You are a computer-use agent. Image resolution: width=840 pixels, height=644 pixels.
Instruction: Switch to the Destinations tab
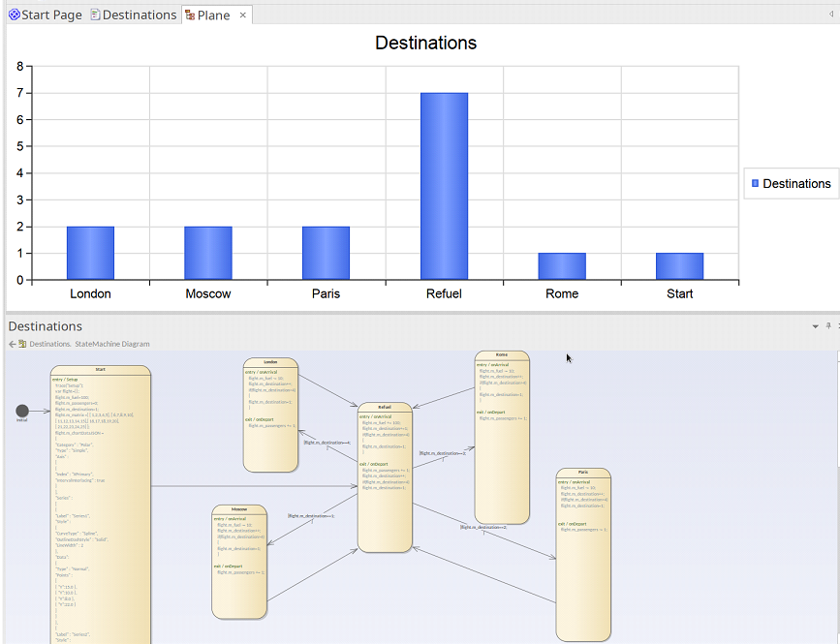(x=139, y=15)
